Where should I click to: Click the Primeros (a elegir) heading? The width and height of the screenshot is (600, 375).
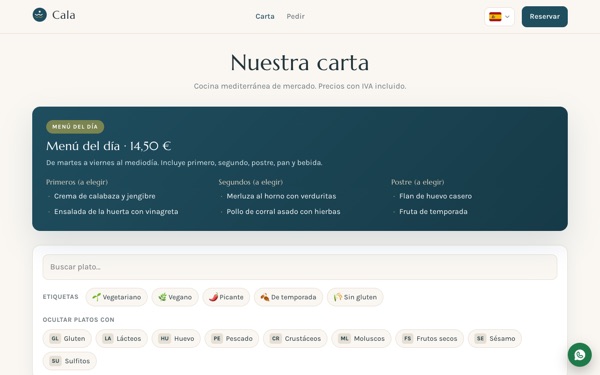tap(77, 182)
